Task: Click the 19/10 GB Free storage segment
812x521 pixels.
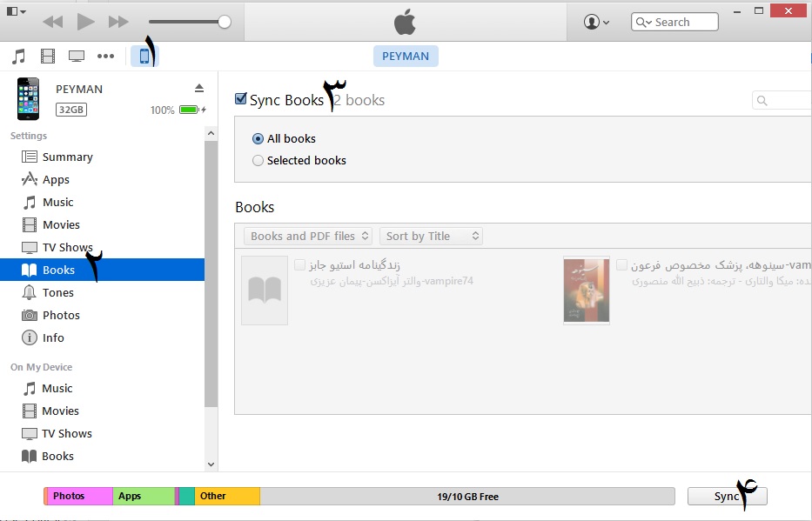Action: pos(467,496)
